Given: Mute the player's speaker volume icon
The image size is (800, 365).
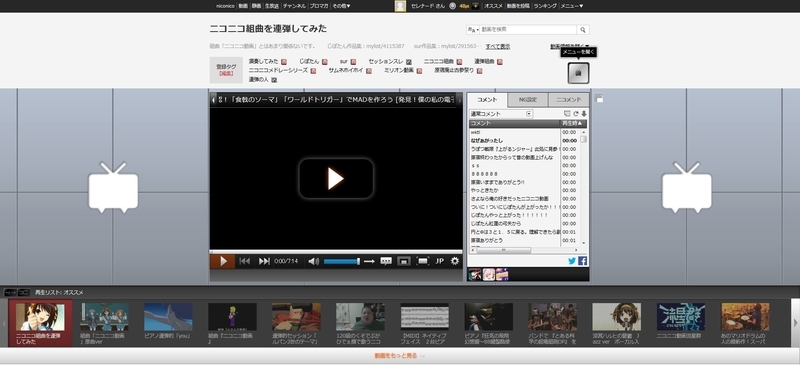Looking at the screenshot, I should click(x=313, y=261).
